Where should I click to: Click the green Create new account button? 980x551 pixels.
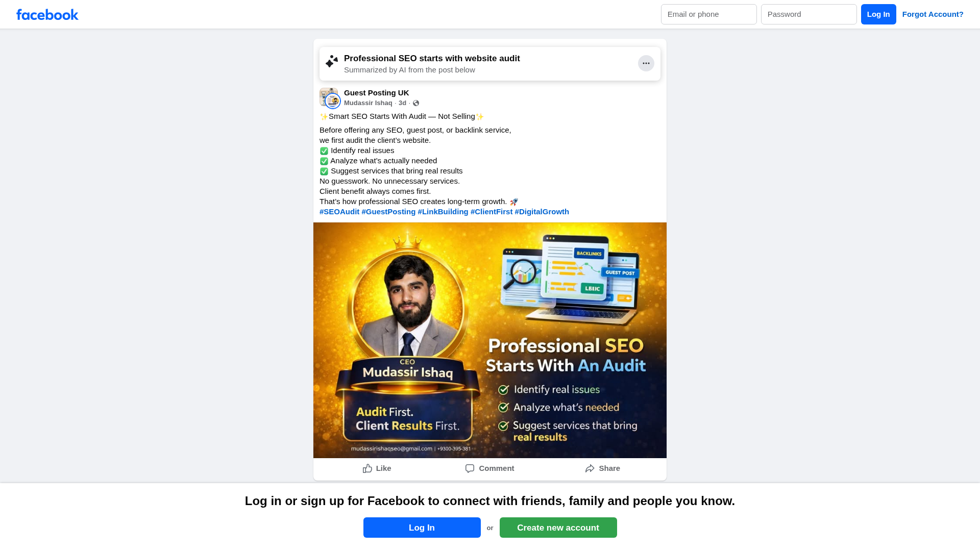click(x=558, y=528)
